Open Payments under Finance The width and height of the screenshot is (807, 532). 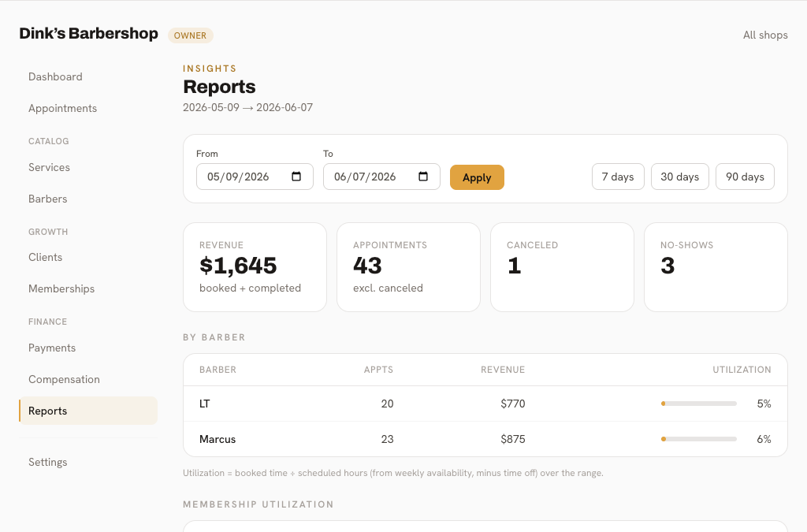coord(51,348)
